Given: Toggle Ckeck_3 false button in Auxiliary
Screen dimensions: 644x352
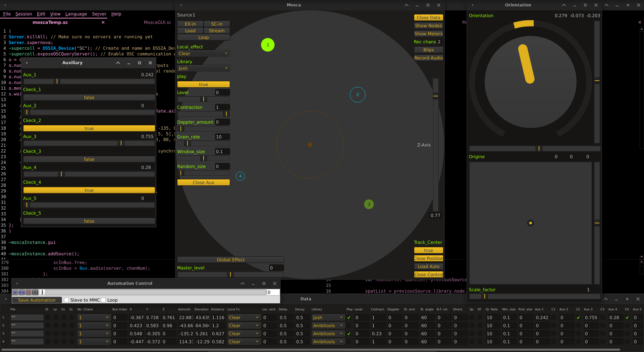Looking at the screenshot, I should coord(89,159).
